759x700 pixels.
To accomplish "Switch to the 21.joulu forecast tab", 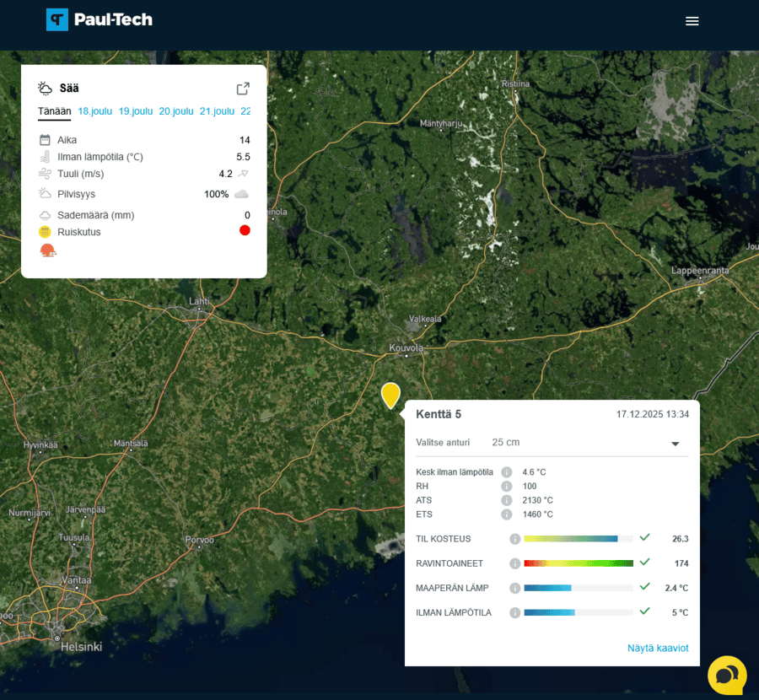I will [217, 111].
